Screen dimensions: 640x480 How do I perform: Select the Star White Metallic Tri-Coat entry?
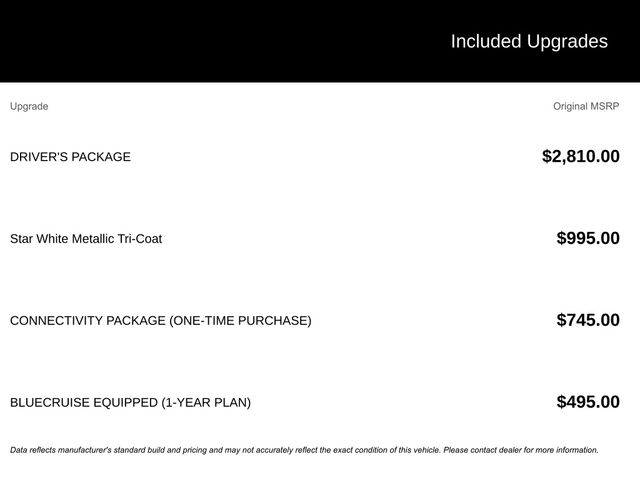pyautogui.click(x=86, y=239)
